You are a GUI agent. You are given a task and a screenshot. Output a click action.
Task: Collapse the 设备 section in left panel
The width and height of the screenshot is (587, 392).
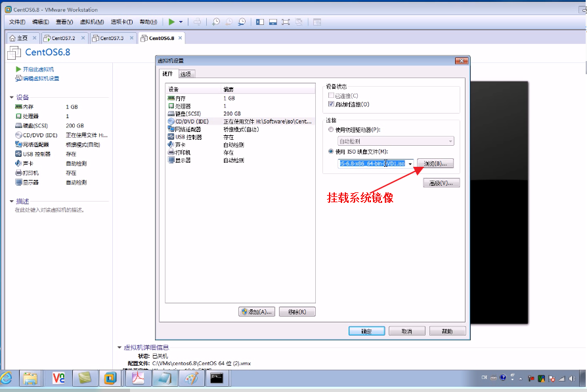[12, 97]
